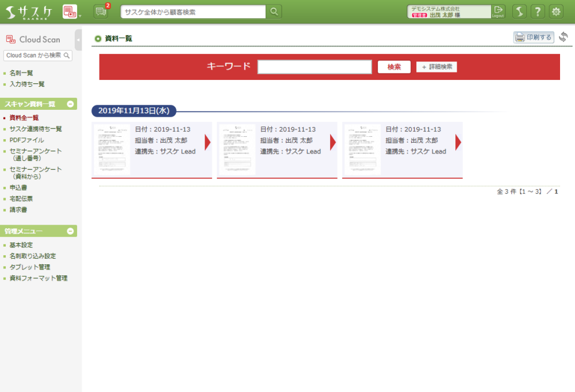The width and height of the screenshot is (575, 392).
Task: Open 申込書 category
Action: (18, 187)
